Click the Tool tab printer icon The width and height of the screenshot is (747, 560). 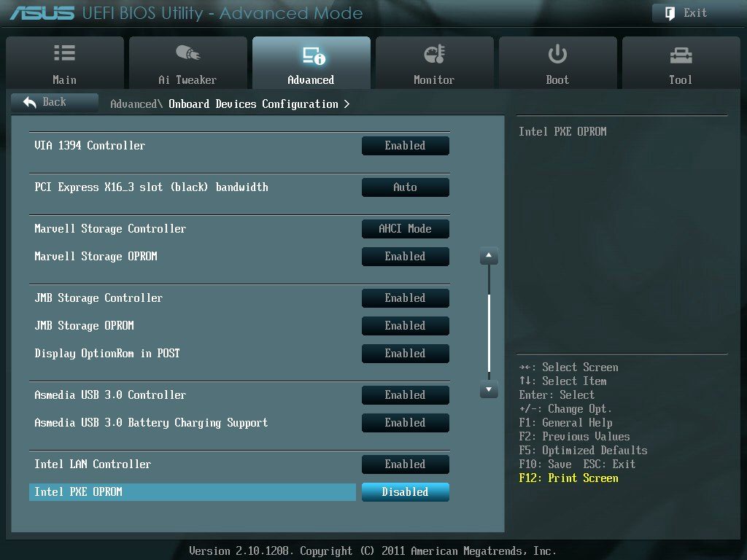click(681, 55)
